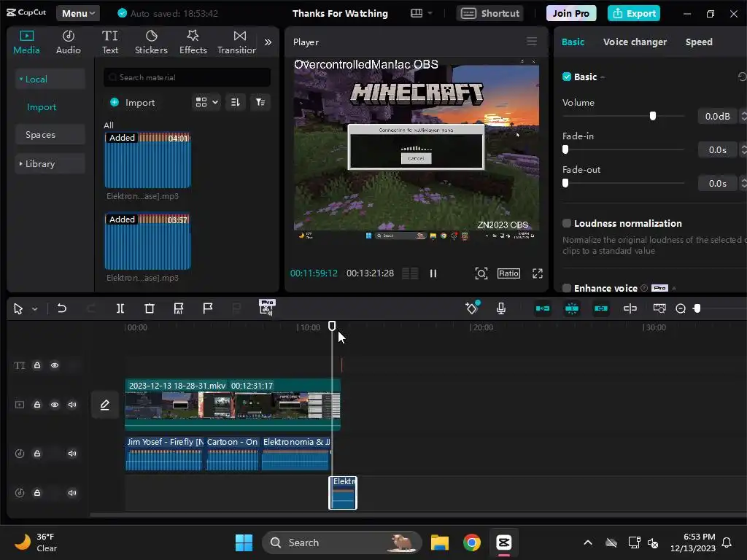Screen dimensions: 747x560
Task: Open the media filter icon
Action: pyautogui.click(x=260, y=102)
